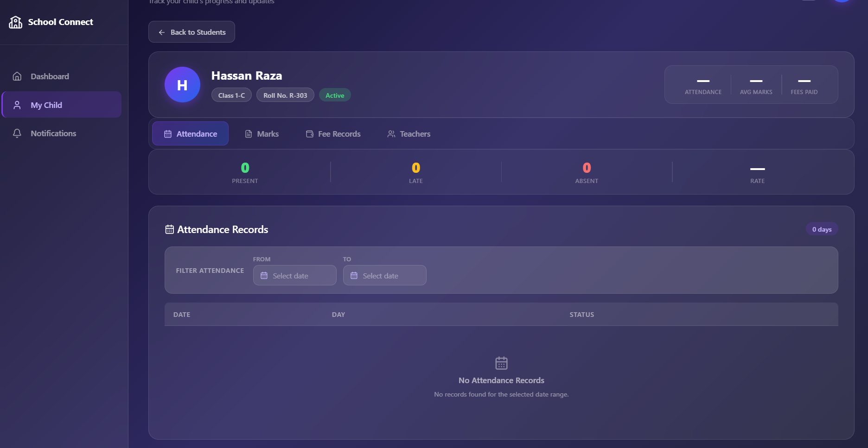
Task: Switch to the Marks tab
Action: pos(262,134)
